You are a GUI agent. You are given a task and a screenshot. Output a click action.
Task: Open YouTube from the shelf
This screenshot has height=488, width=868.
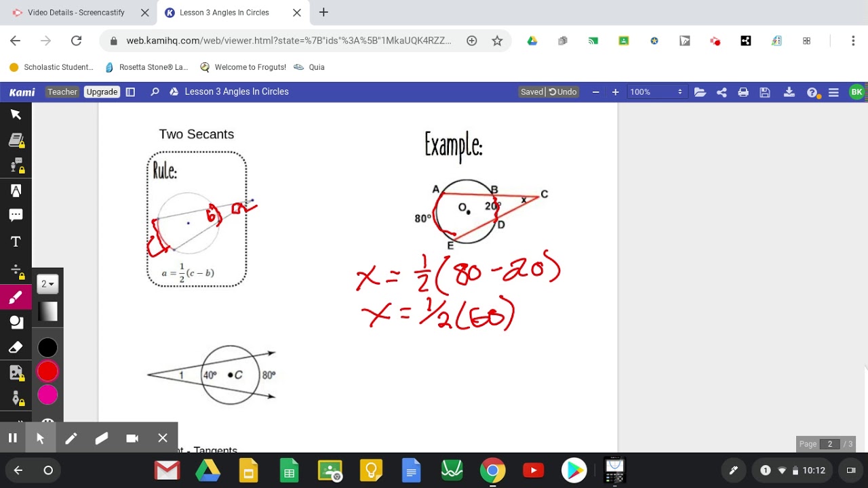click(534, 470)
